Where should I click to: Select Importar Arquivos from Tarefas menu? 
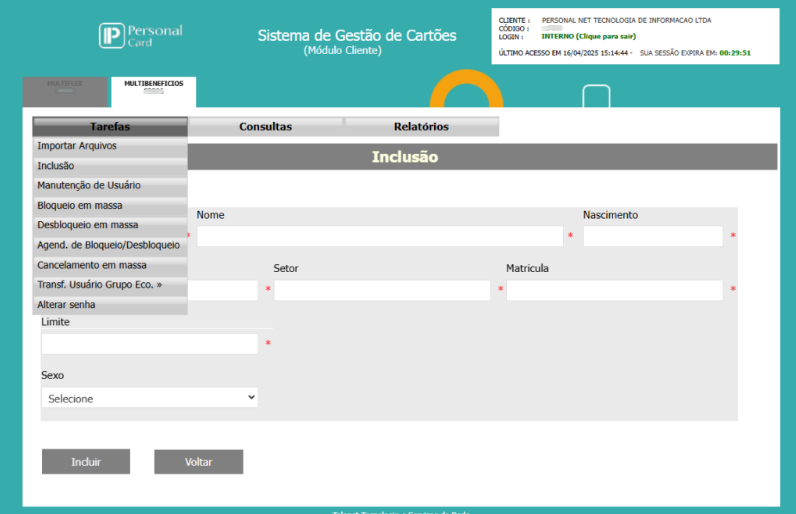[110, 146]
